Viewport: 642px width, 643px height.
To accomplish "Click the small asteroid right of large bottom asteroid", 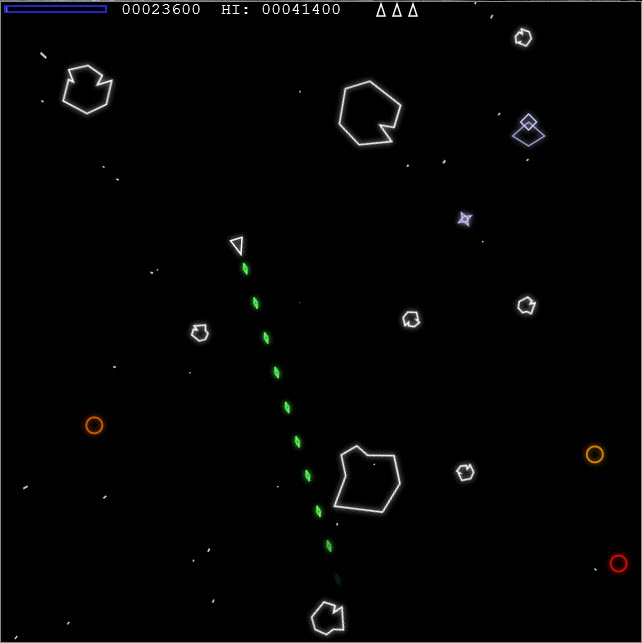I will tap(465, 472).
